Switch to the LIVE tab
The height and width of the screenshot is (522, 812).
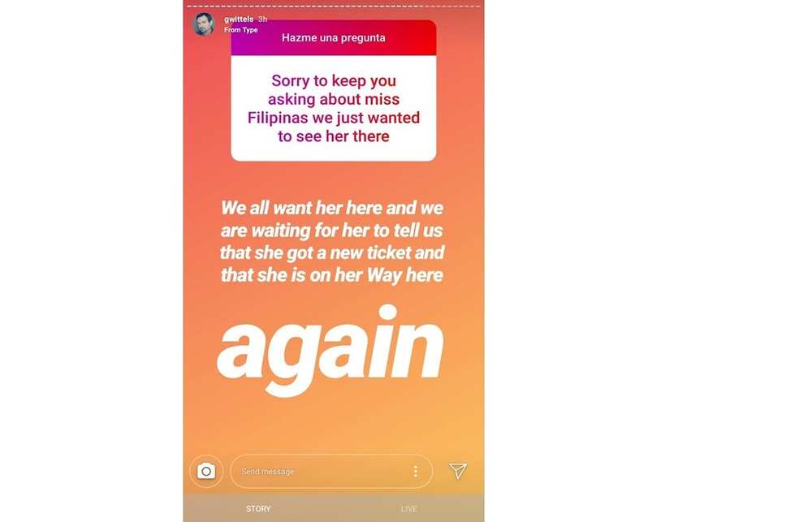[409, 509]
